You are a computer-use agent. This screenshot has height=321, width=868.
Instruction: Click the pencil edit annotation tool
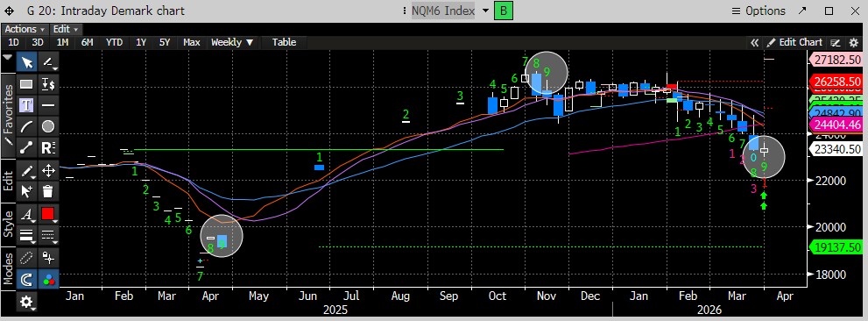point(27,170)
